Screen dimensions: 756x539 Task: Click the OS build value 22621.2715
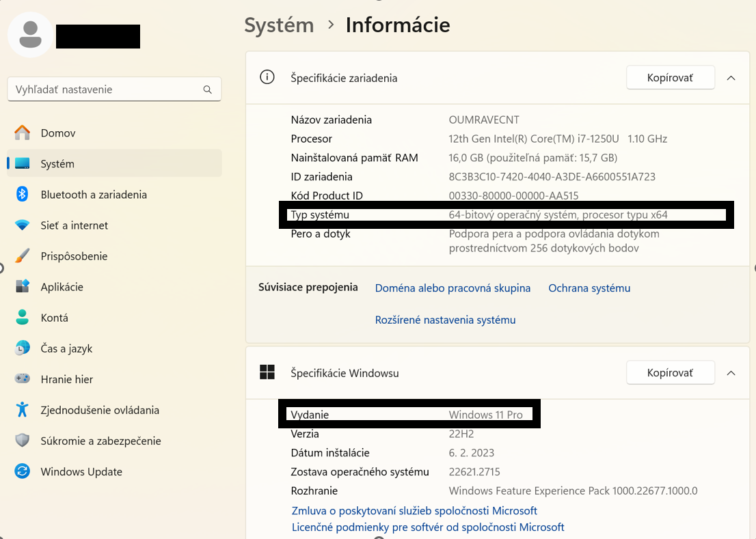(474, 472)
